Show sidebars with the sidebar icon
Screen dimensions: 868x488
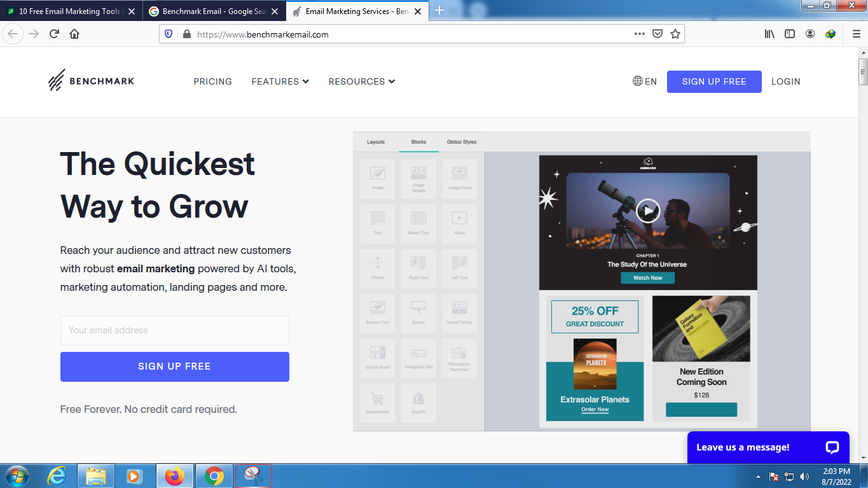pyautogui.click(x=790, y=34)
